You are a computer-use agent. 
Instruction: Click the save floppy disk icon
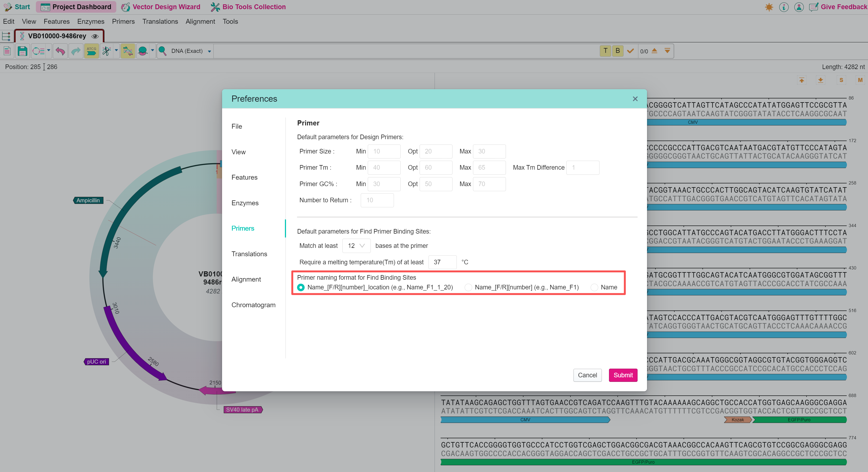22,51
